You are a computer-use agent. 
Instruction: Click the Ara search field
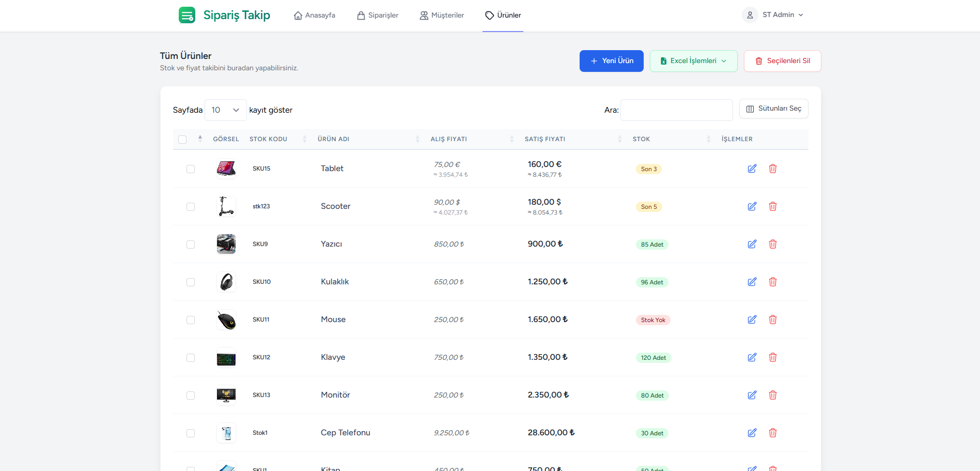tap(676, 110)
